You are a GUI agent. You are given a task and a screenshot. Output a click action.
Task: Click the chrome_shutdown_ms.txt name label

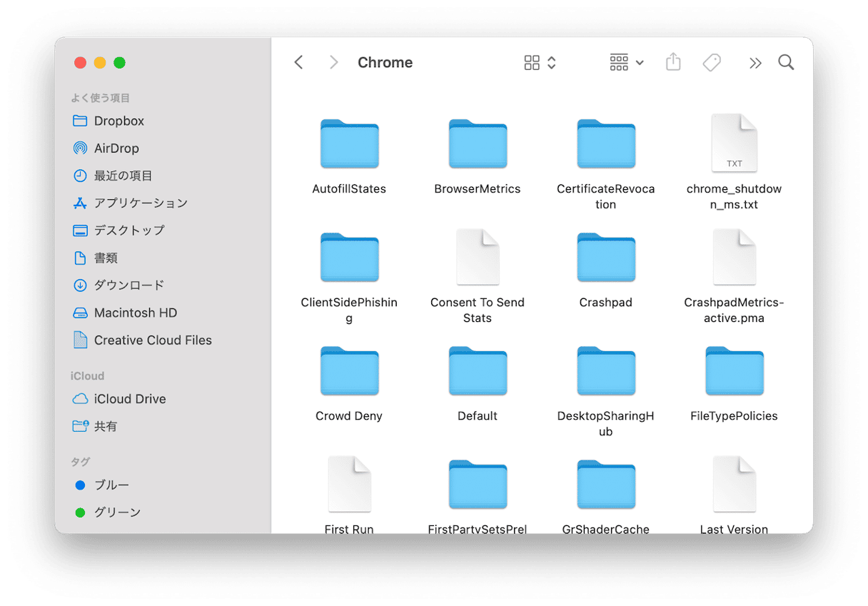point(735,197)
